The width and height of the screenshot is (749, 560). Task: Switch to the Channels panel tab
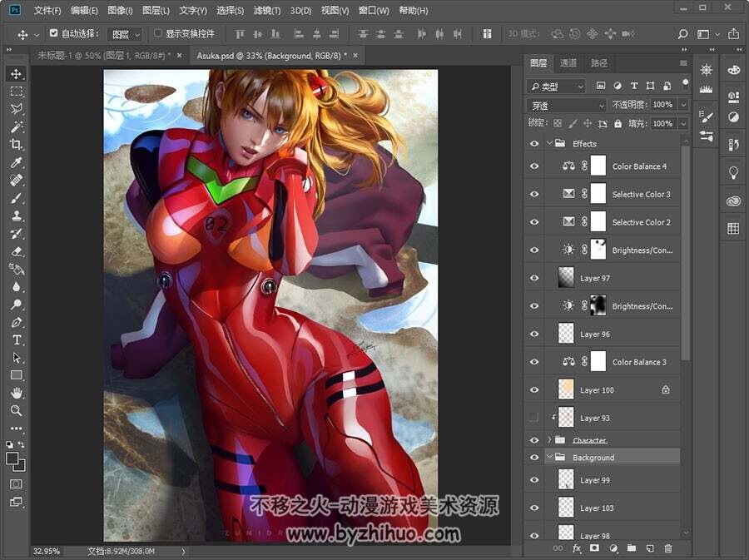(x=568, y=63)
